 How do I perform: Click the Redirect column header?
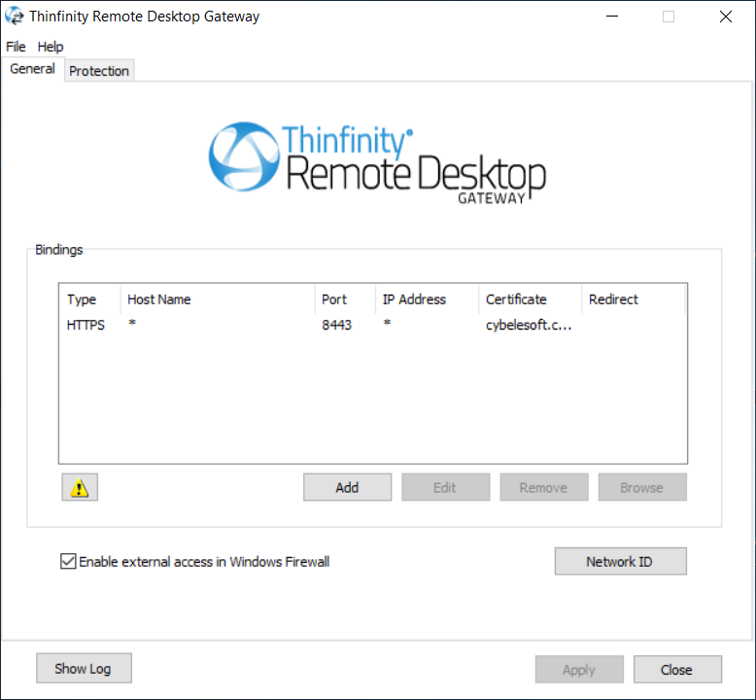pyautogui.click(x=634, y=299)
